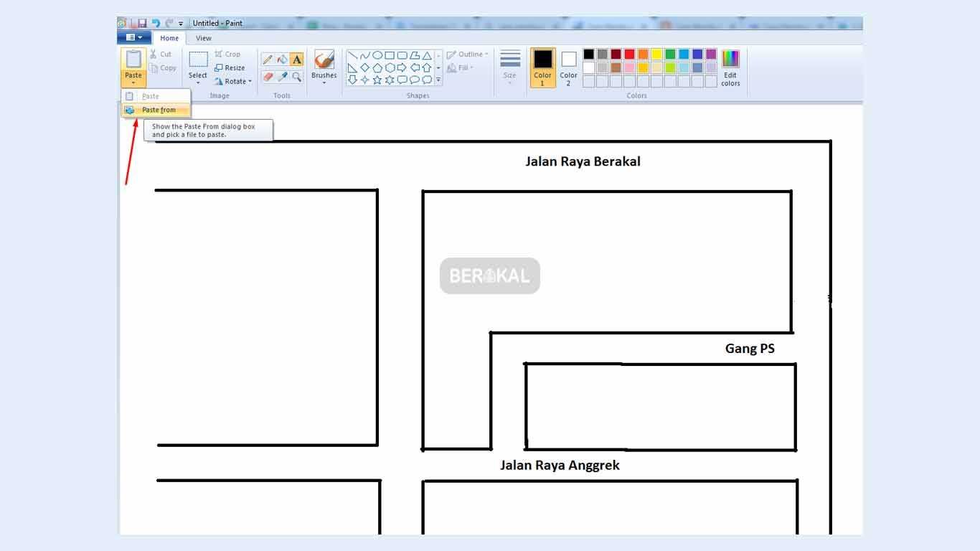The width and height of the screenshot is (980, 551).
Task: Activate Color 2 background selector
Action: click(568, 67)
